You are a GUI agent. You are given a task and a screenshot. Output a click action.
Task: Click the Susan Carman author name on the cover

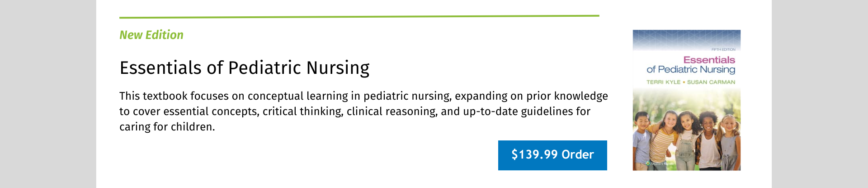tap(711, 82)
